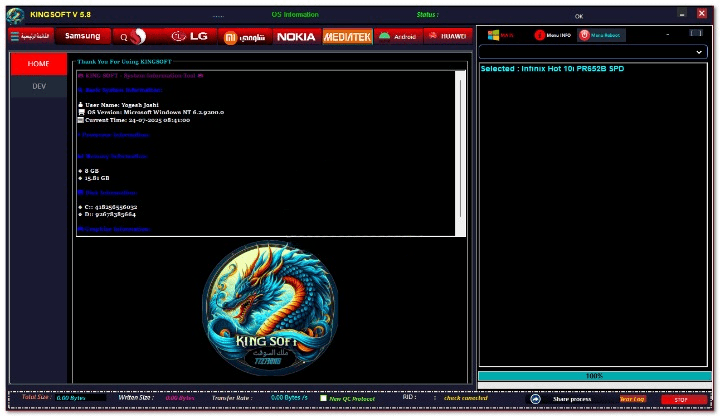
Task: Open the Arabic main menu hamburger tab
Action: [x=31, y=36]
